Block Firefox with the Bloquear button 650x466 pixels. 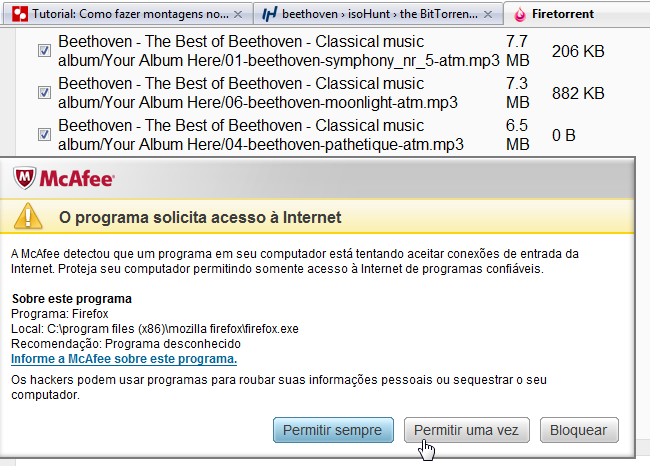pyautogui.click(x=579, y=430)
